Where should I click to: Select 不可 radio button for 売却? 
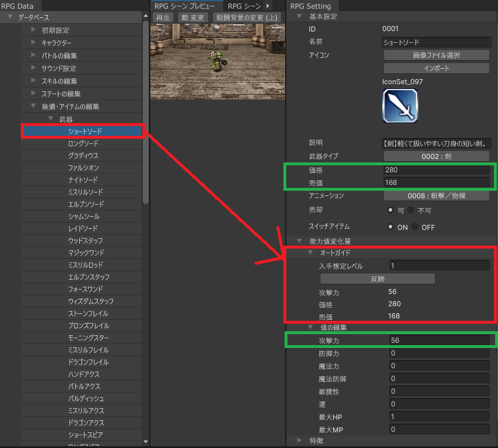(411, 210)
